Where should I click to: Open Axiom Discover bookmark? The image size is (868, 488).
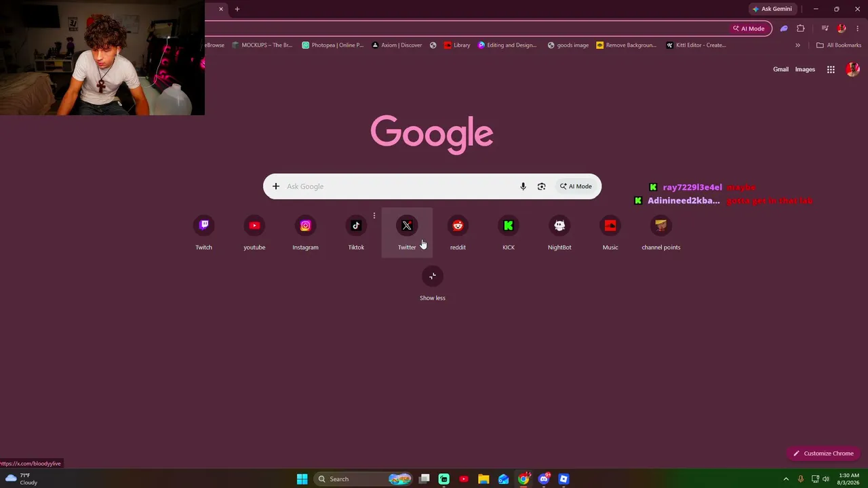point(397,45)
